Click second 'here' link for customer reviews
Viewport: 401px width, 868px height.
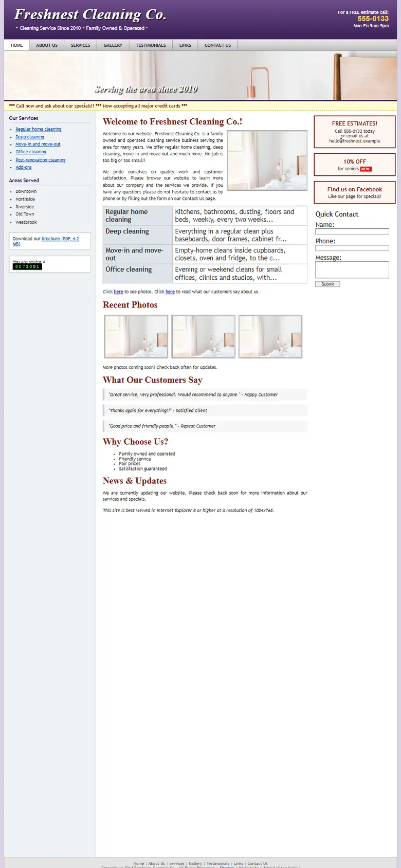point(170,292)
